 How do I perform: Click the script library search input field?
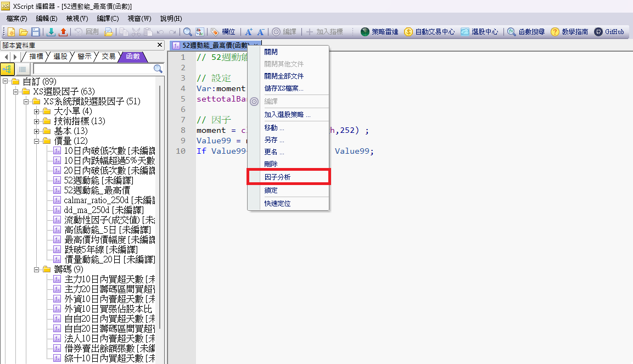tap(92, 69)
